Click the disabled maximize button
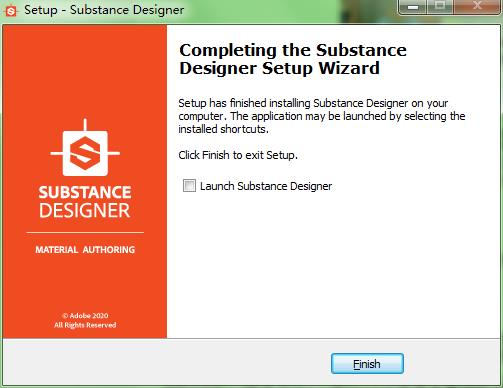The image size is (503, 388). 440,6
